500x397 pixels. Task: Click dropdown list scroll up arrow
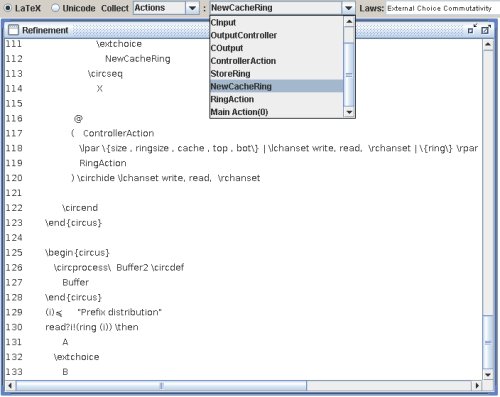pyautogui.click(x=349, y=22)
